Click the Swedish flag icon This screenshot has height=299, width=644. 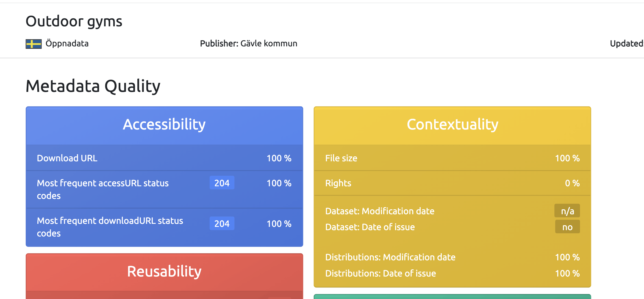point(34,44)
